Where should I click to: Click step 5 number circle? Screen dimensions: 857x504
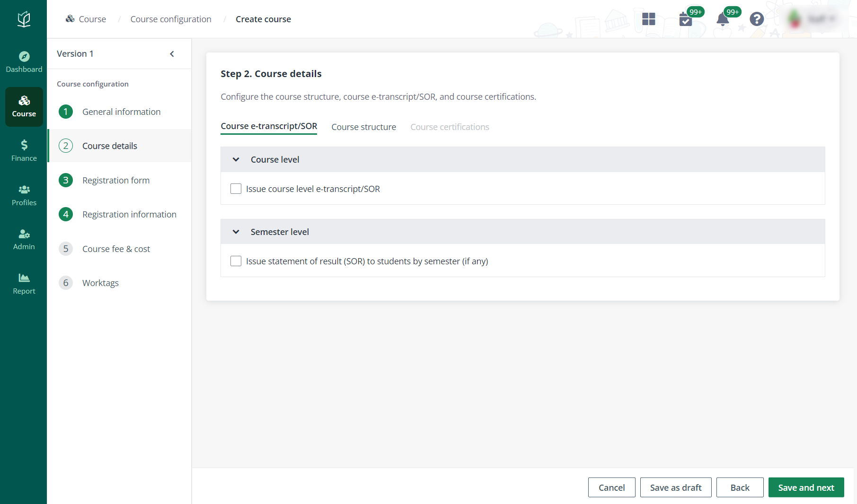pyautogui.click(x=66, y=249)
